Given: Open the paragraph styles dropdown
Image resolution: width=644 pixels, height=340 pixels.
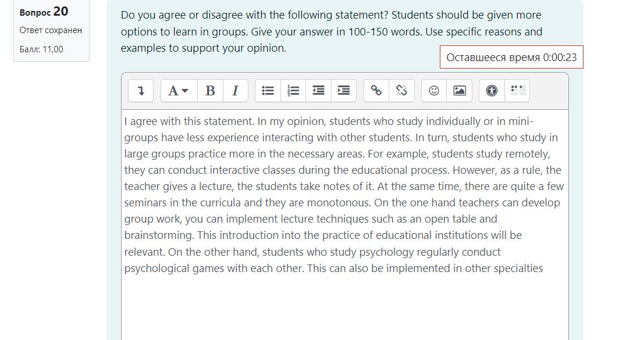Looking at the screenshot, I should [x=179, y=91].
